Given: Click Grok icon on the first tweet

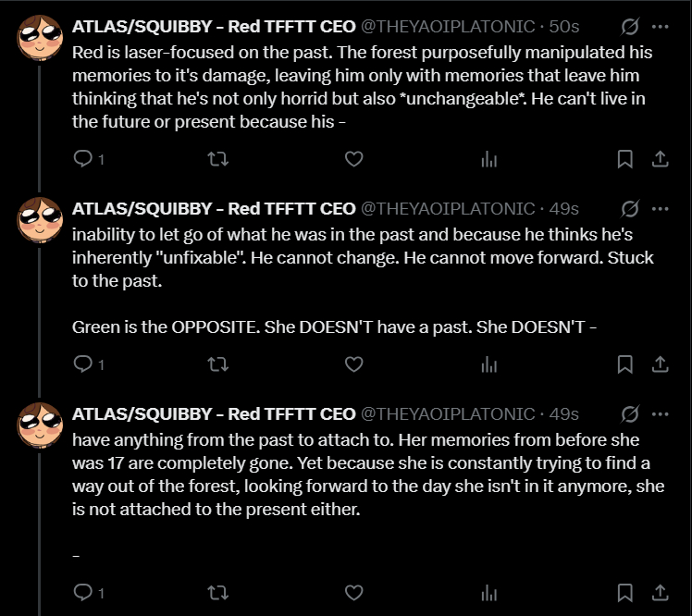Looking at the screenshot, I should click(x=630, y=26).
